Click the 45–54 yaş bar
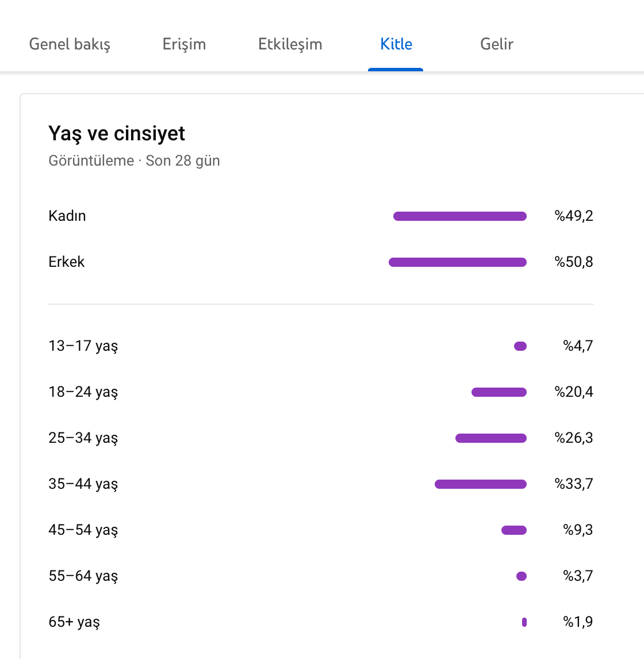 click(x=513, y=530)
